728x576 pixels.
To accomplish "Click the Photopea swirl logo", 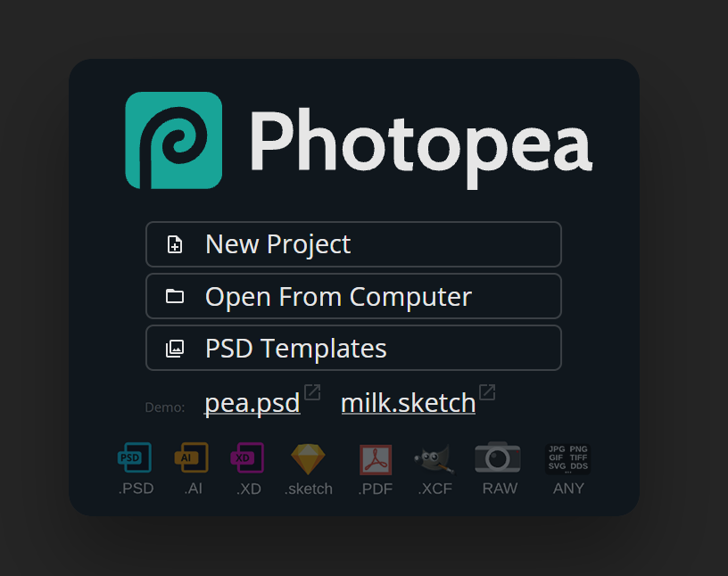I will click(174, 140).
